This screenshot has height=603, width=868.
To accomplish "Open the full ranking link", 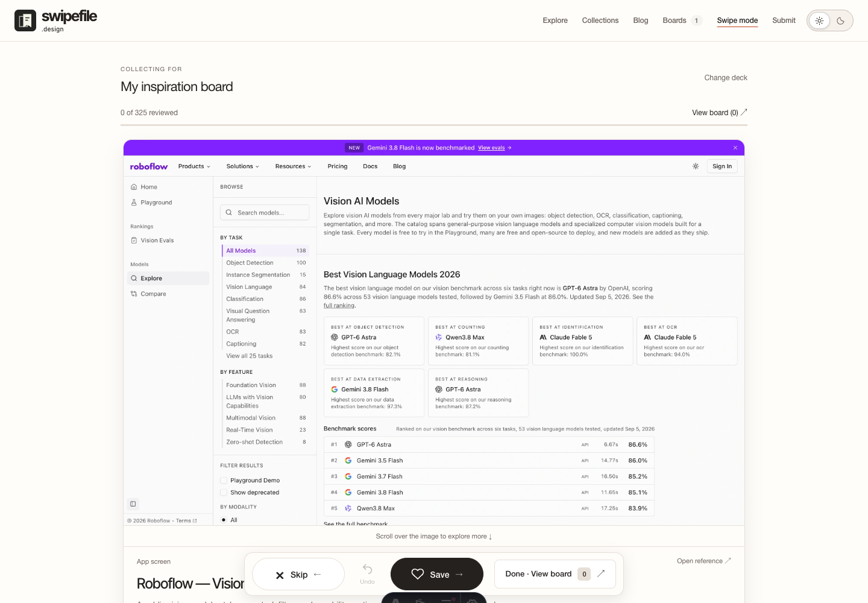I will 339,306.
